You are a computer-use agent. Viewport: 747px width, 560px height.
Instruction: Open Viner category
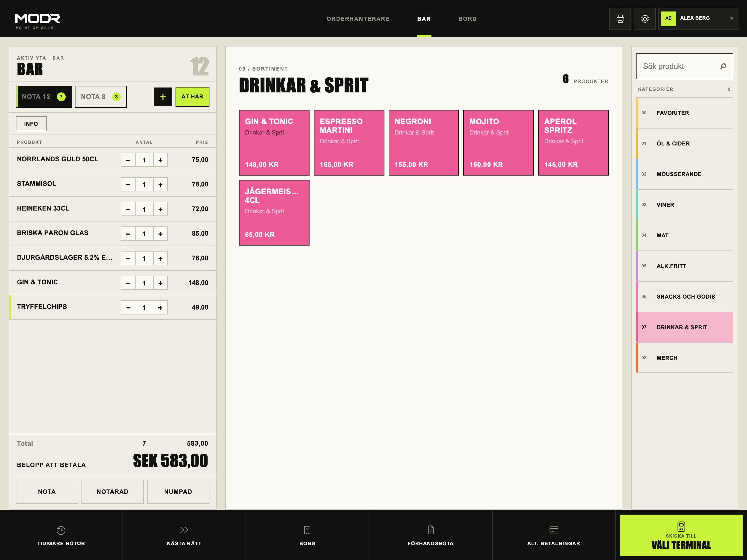685,205
